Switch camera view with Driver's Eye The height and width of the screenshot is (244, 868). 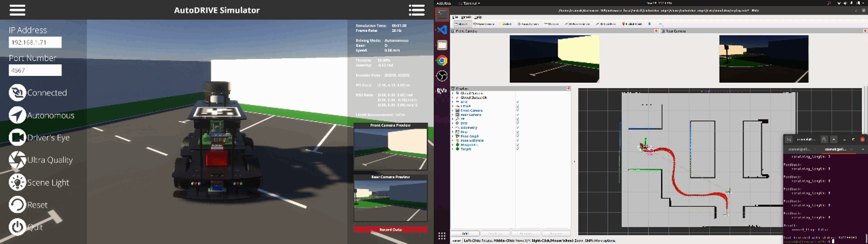(17, 138)
